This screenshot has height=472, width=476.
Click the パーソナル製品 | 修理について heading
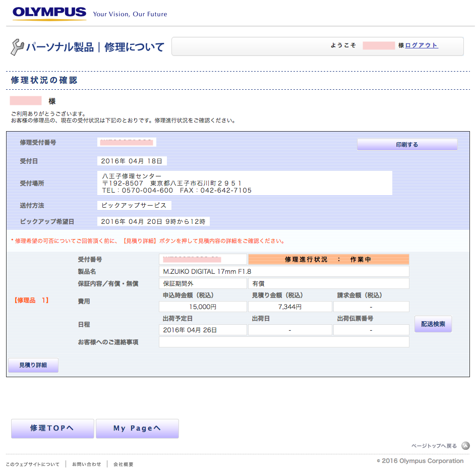point(95,47)
